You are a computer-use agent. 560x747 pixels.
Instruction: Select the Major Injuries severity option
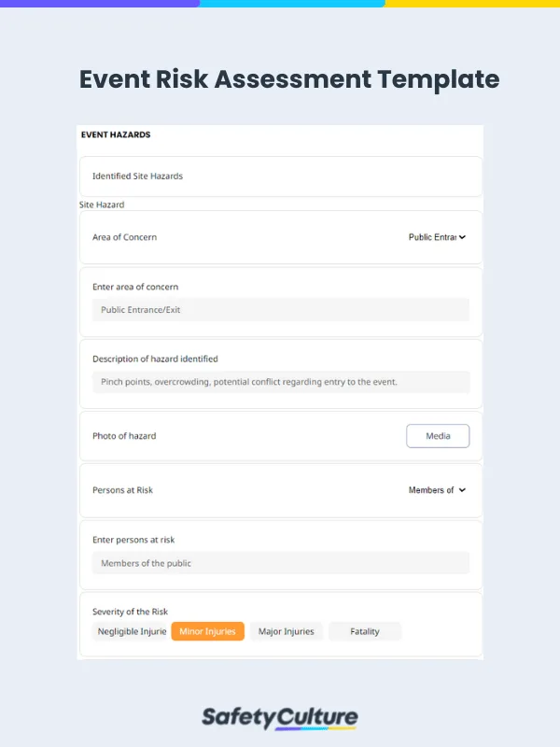tap(286, 631)
